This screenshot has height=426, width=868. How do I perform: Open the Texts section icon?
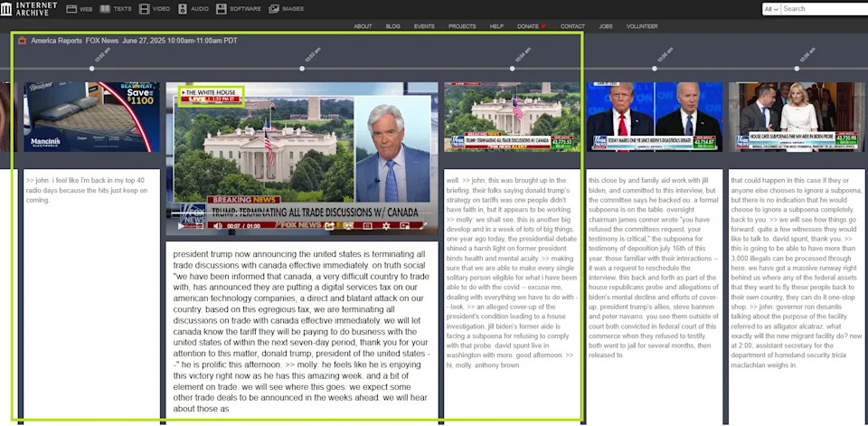105,9
